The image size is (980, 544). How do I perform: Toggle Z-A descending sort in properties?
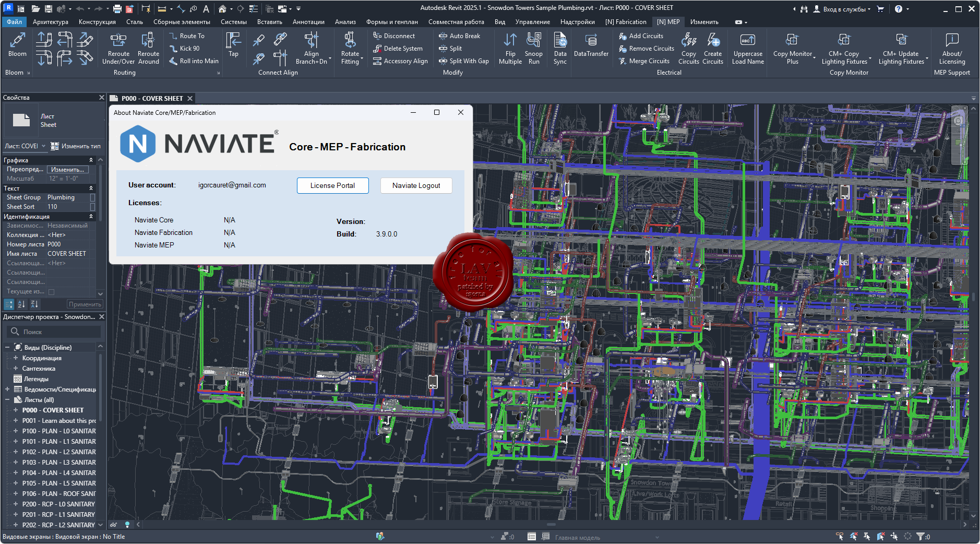point(34,304)
